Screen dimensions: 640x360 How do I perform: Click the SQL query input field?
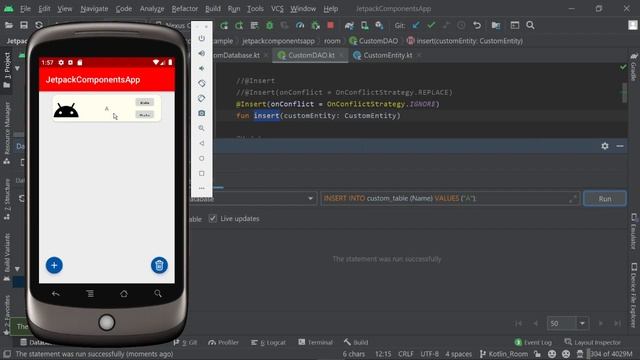coord(450,198)
